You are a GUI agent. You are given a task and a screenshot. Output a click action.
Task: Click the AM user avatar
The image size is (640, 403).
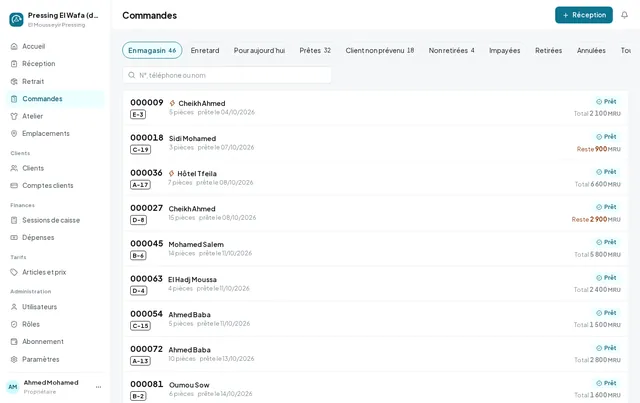13,387
